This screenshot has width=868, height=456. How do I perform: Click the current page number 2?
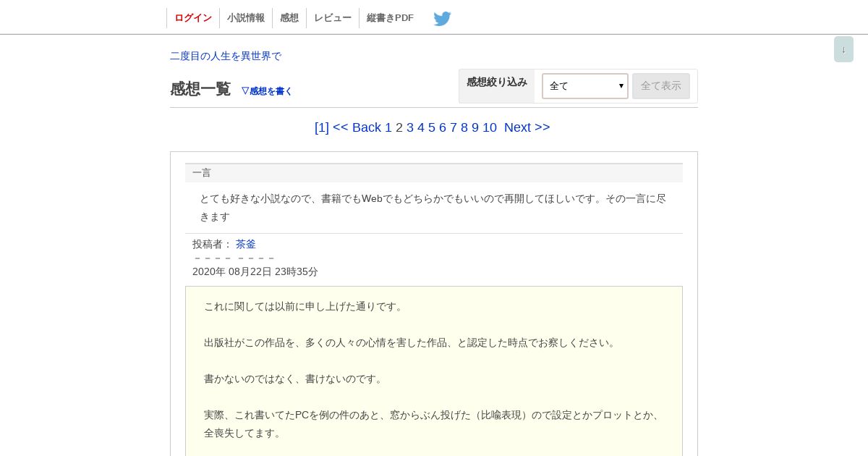[399, 127]
